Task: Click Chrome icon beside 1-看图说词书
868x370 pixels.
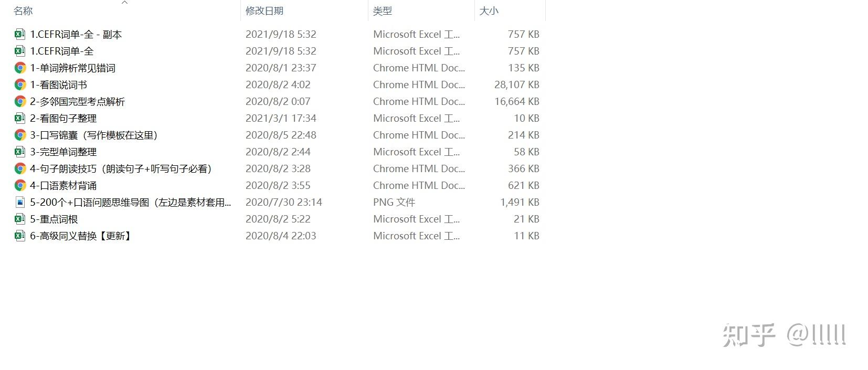Action: 20,84
